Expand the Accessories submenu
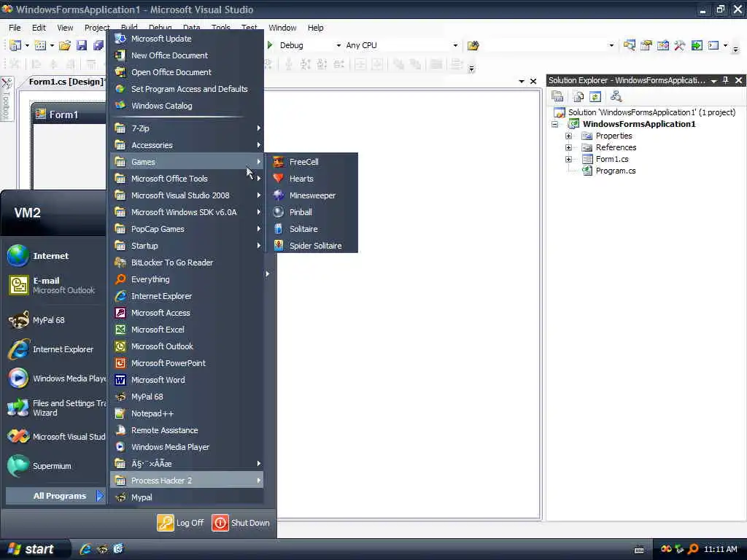747x560 pixels. point(187,145)
